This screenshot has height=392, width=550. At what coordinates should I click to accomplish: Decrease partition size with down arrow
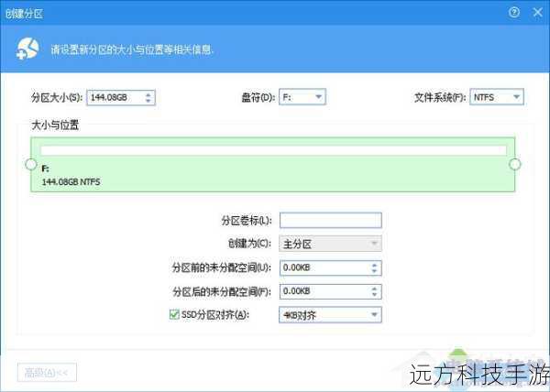[148, 101]
